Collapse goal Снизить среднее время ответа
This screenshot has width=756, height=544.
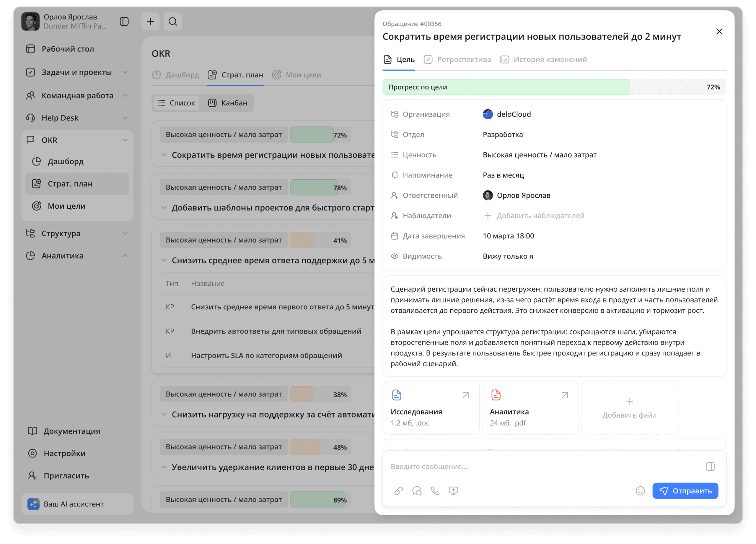click(163, 260)
